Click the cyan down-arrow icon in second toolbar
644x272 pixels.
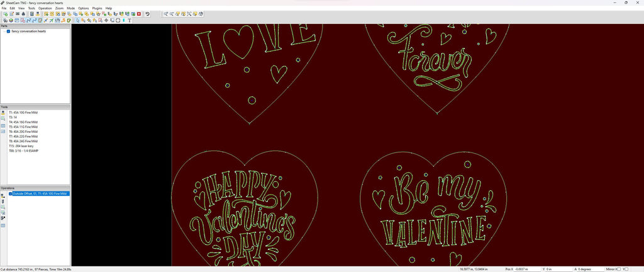[124, 20]
